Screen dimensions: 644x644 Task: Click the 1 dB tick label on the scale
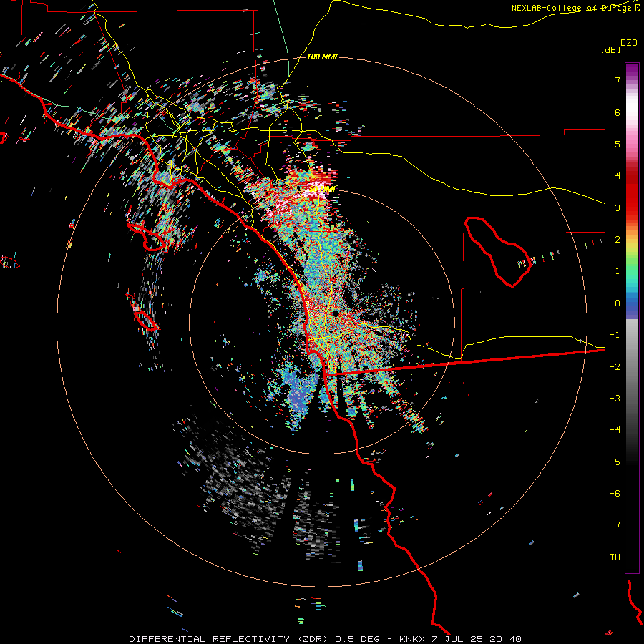[618, 271]
